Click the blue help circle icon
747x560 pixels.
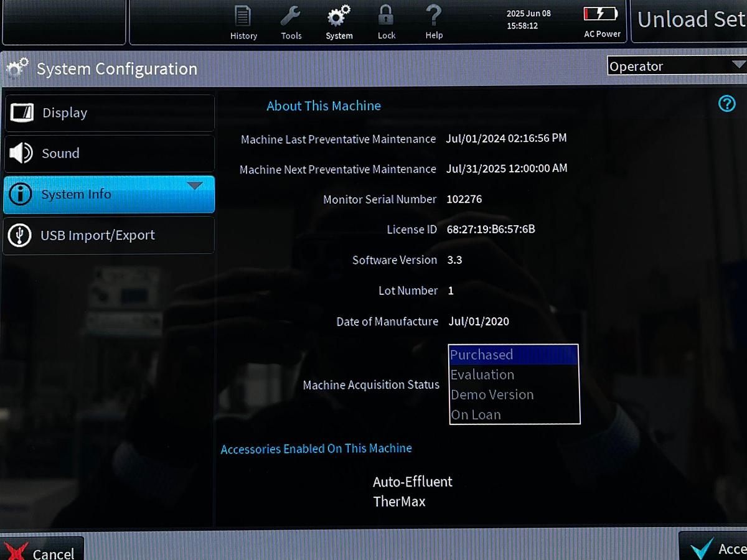pyautogui.click(x=727, y=104)
